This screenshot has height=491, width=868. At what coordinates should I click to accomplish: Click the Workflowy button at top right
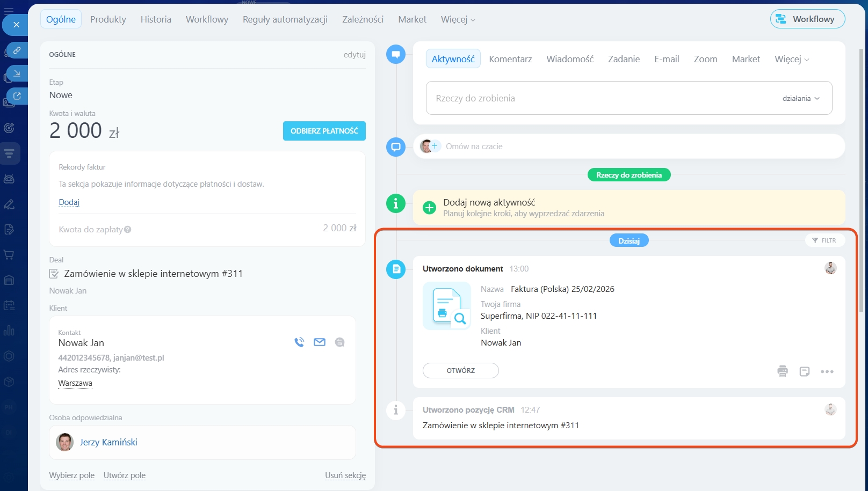(x=807, y=19)
